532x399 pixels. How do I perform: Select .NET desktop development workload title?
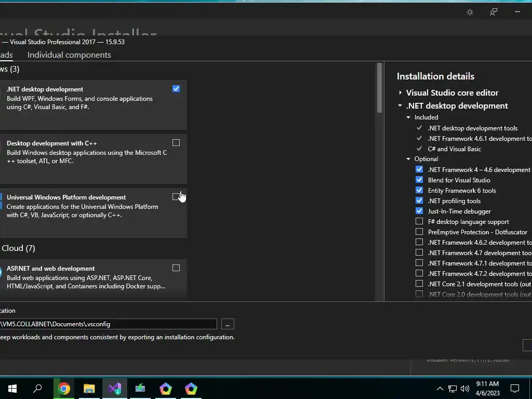pos(45,89)
